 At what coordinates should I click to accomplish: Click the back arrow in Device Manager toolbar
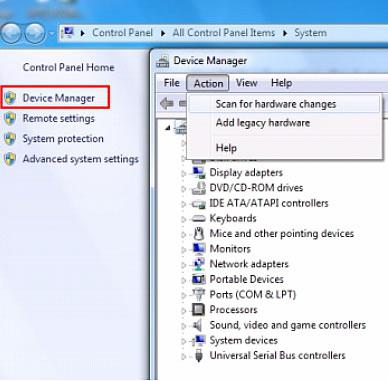167,104
